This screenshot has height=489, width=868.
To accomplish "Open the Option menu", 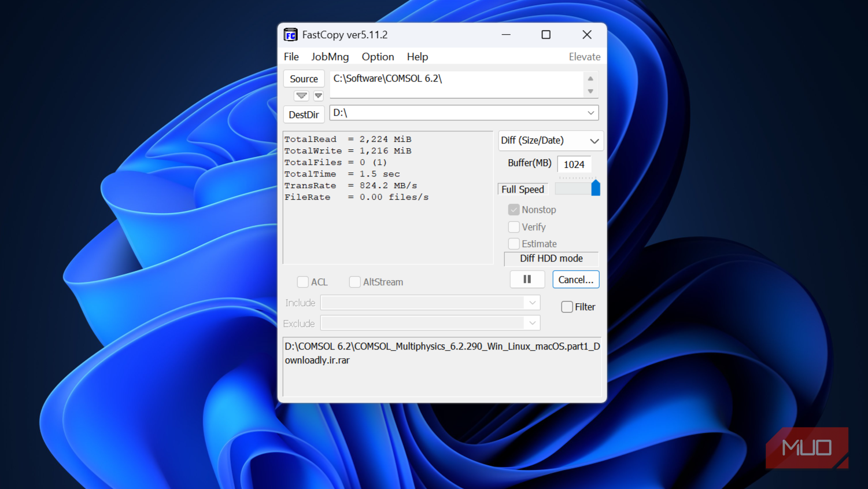I will click(378, 57).
